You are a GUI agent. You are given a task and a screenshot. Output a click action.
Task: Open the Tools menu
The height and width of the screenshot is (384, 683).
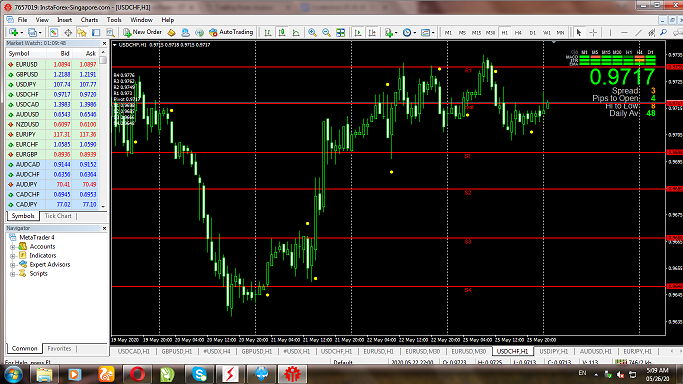click(x=114, y=20)
